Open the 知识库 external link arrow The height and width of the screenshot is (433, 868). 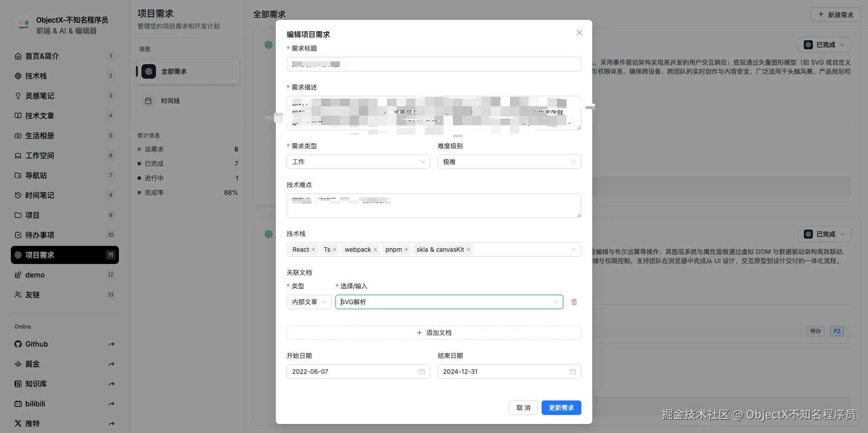[x=112, y=384]
